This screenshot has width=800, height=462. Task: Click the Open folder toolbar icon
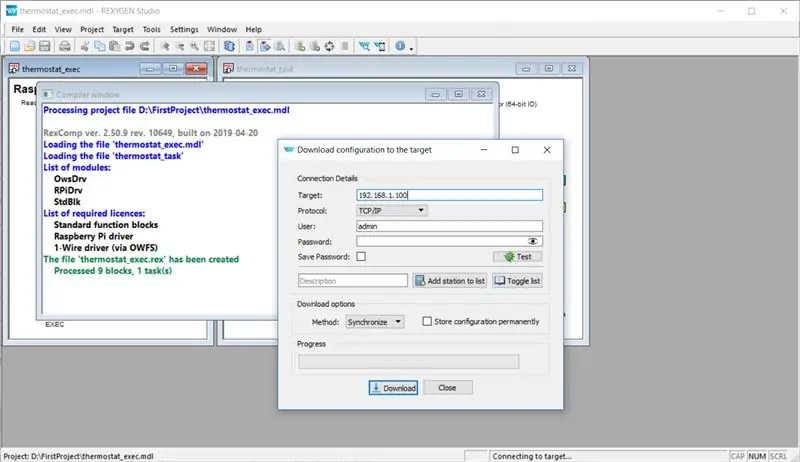click(x=30, y=46)
